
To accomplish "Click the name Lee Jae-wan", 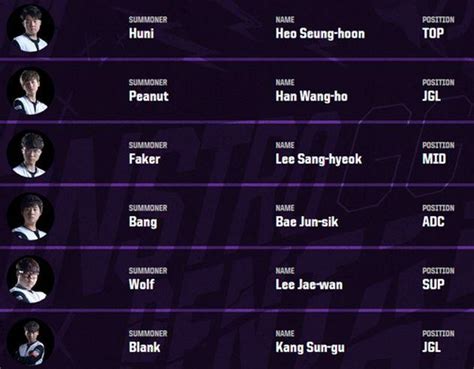I will (x=309, y=285).
